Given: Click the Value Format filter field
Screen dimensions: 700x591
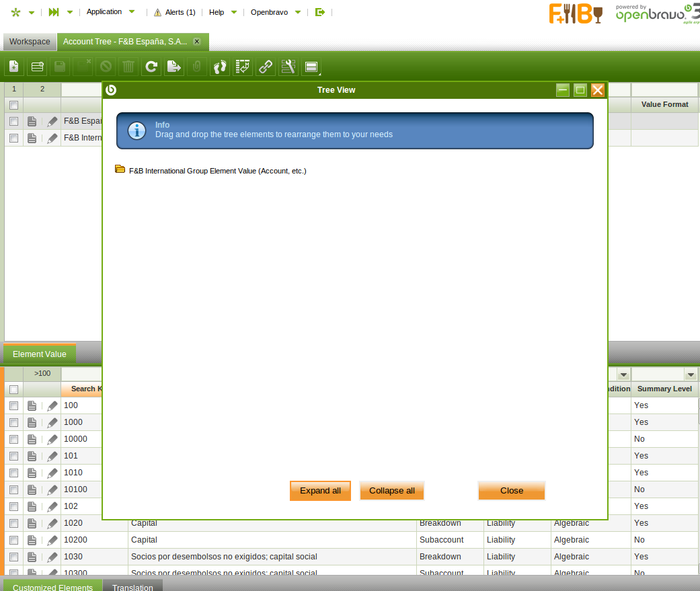Looking at the screenshot, I should (x=664, y=89).
